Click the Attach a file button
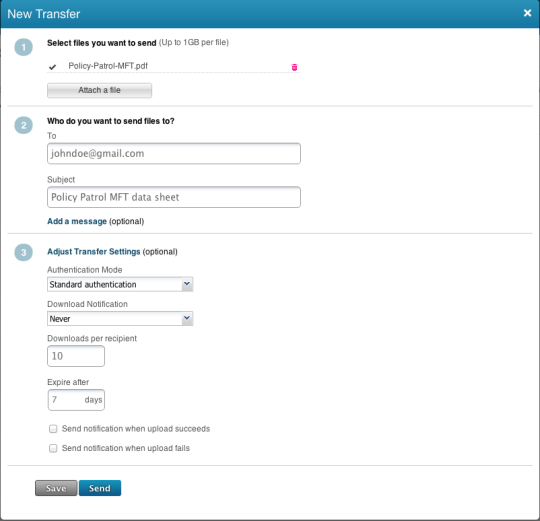Screen dimensions: 540x521 (x=99, y=90)
